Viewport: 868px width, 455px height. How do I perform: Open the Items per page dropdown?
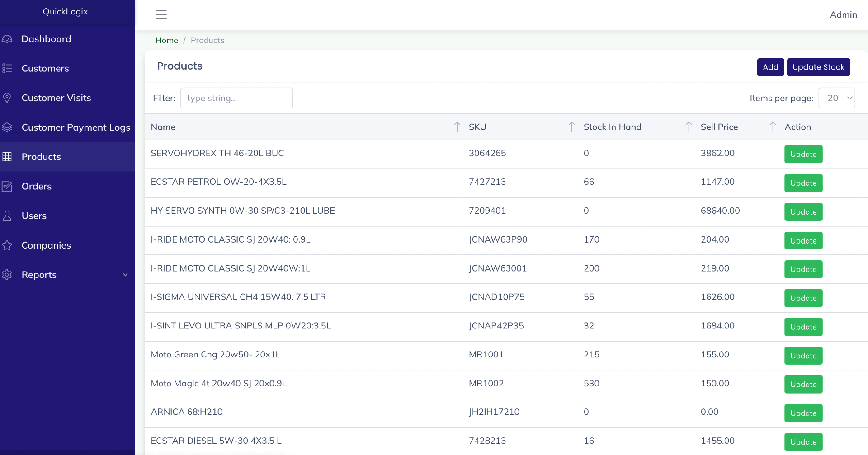[836, 98]
